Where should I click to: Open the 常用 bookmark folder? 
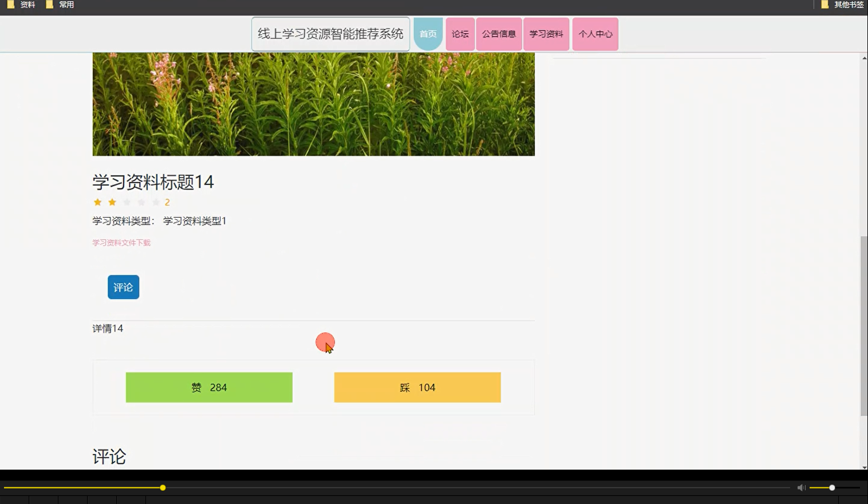(60, 5)
